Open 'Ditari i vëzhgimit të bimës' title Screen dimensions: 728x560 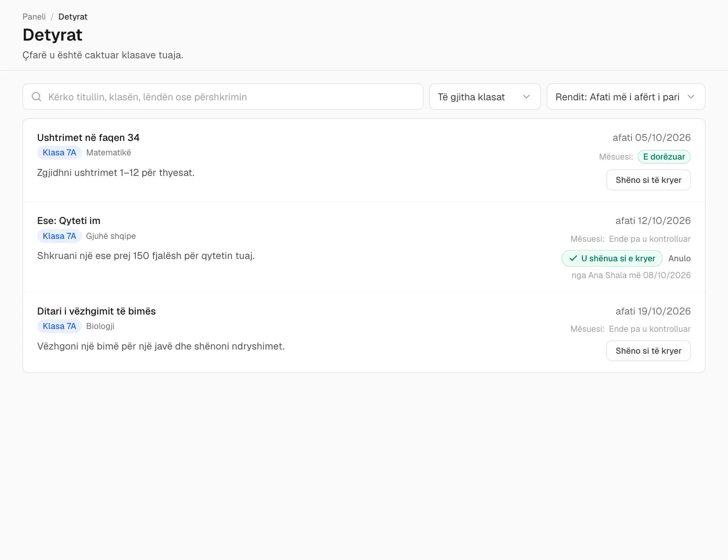(x=97, y=311)
